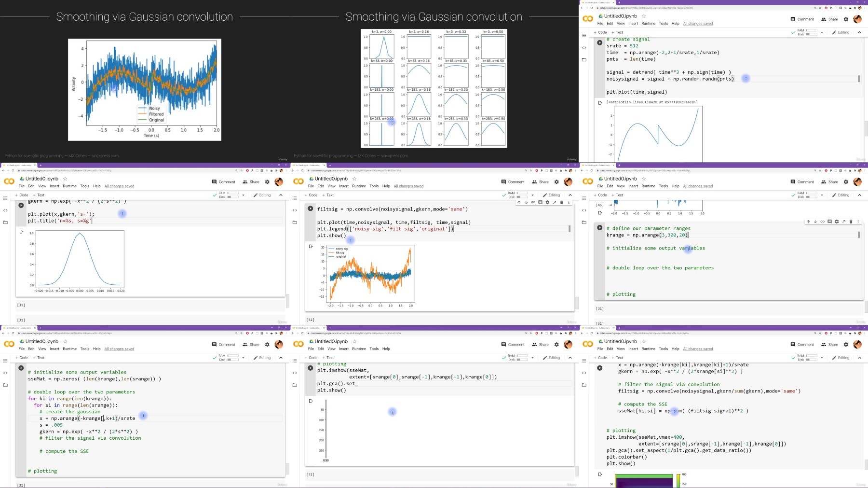Viewport: 868px width, 488px height.
Task: Open Tools menu above the sseMat loop cell
Action: pos(84,349)
